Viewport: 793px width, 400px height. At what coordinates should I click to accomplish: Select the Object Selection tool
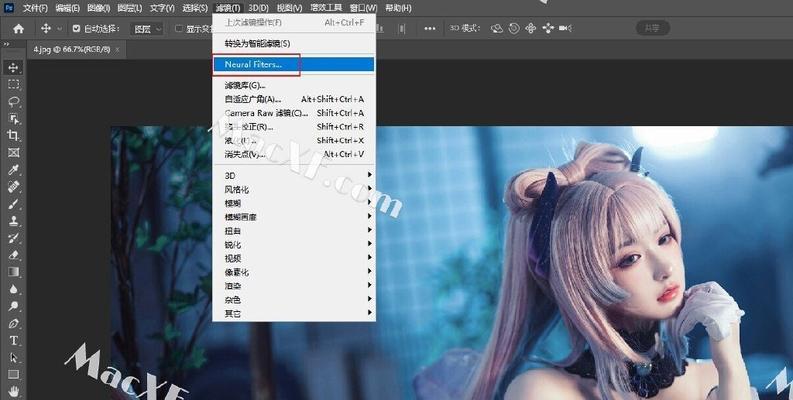[x=14, y=119]
